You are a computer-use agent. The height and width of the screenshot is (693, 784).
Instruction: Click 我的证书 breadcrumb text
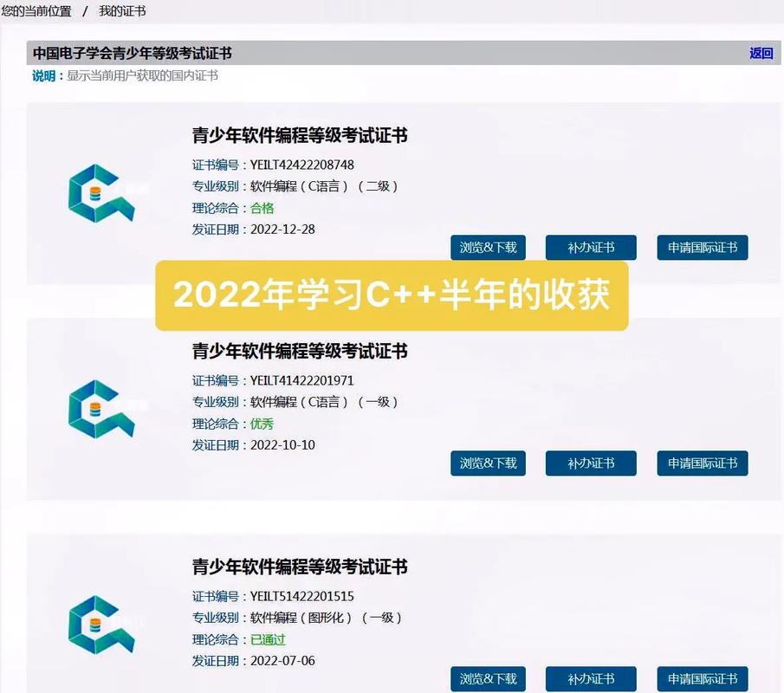(x=122, y=11)
